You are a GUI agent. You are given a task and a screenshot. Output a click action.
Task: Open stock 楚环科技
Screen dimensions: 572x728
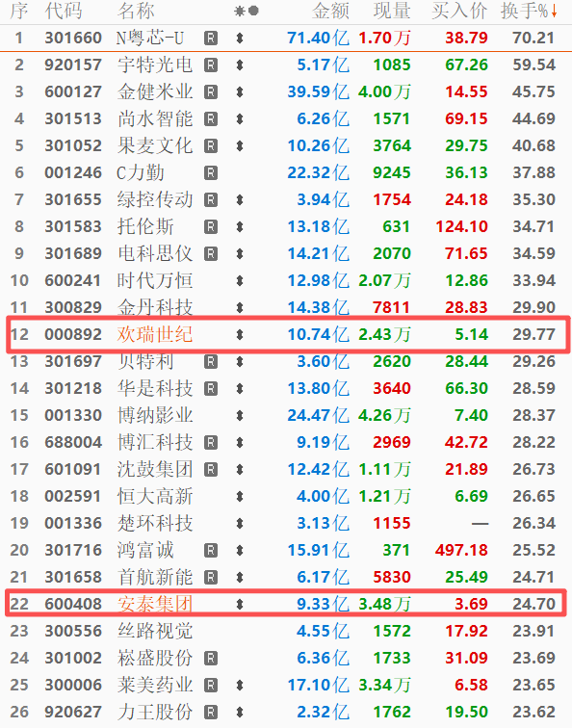[x=155, y=523]
